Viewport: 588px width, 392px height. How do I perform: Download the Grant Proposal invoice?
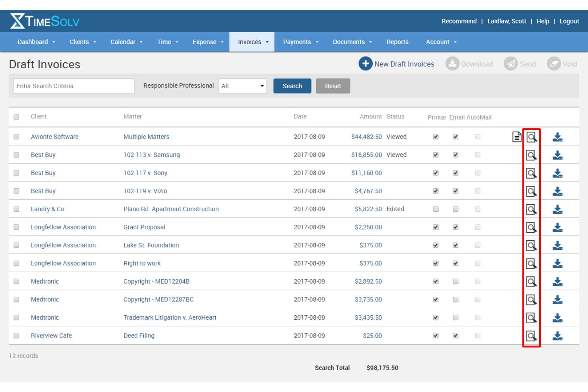[x=558, y=227]
